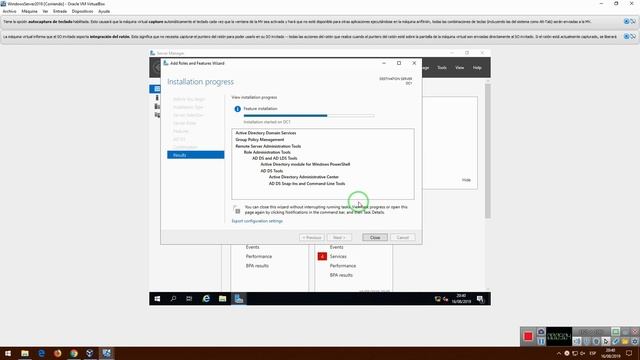The height and width of the screenshot is (360, 640).
Task: Launch Chrome from host taskbar
Action: [73, 353]
